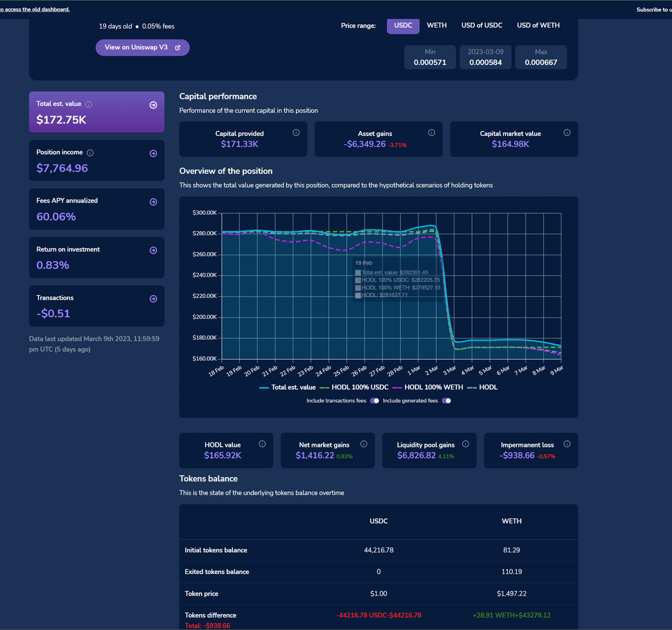Screen dimensions: 672x630
Task: Hide HODL 100% WETH series in legend
Action: tap(428, 387)
